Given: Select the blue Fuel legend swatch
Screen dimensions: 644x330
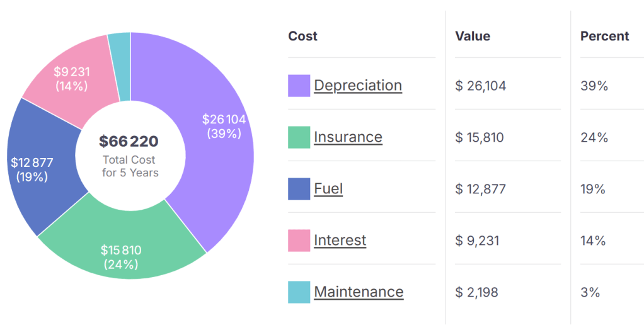Looking at the screenshot, I should pyautogui.click(x=299, y=189).
